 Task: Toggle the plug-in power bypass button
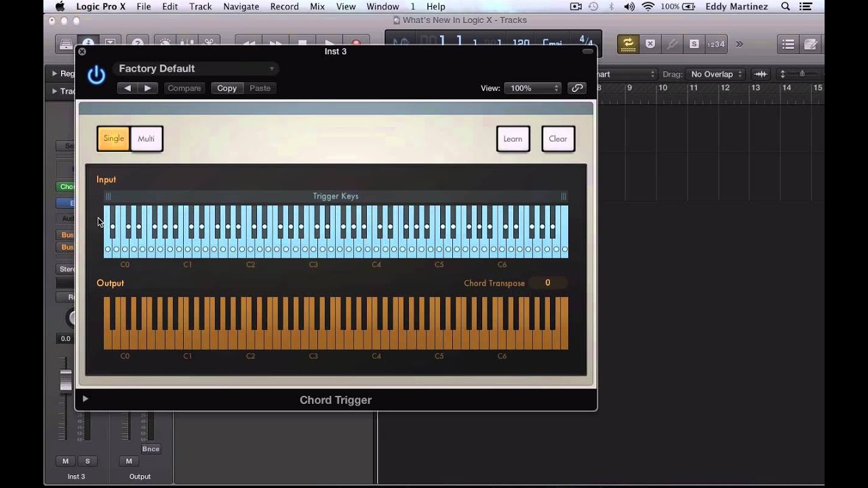pos(96,75)
